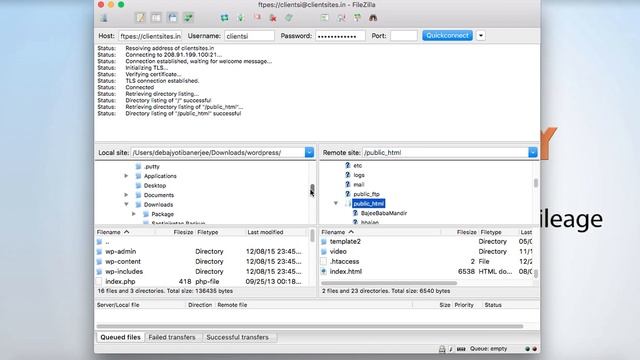
Task: Sort local files by Filesize column
Action: 175,232
